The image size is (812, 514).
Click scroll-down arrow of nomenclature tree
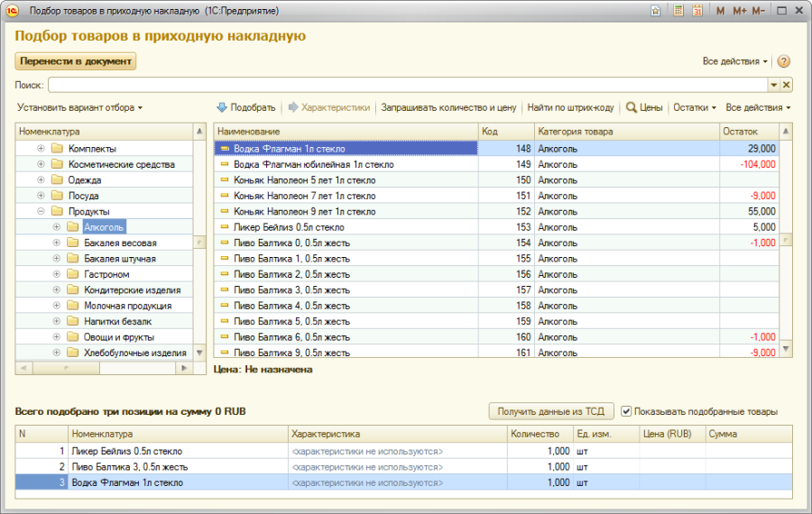point(199,353)
